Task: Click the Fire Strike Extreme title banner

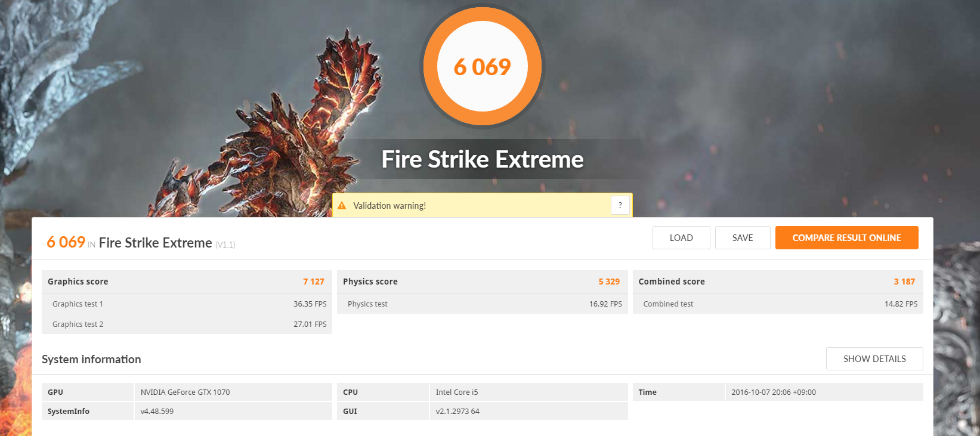Action: [x=483, y=159]
